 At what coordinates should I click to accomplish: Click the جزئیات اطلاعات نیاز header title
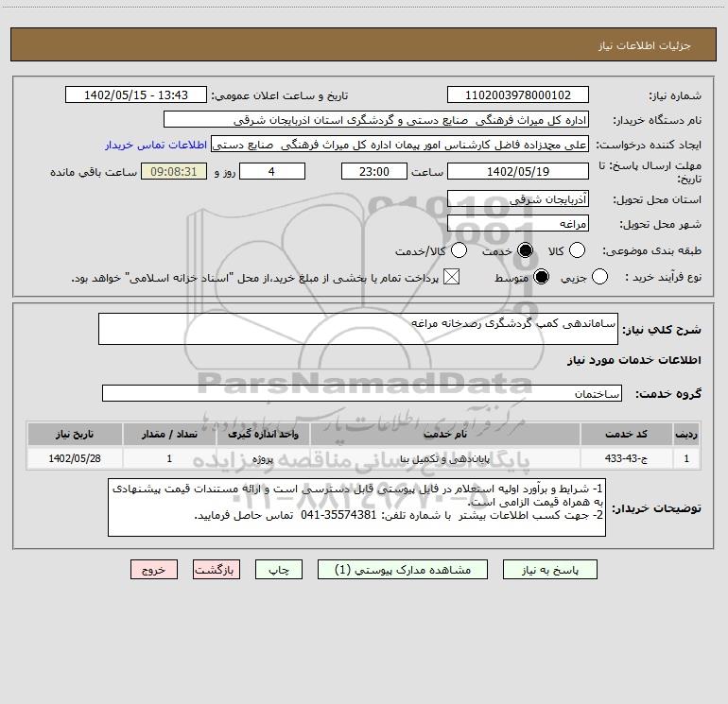[x=645, y=45]
